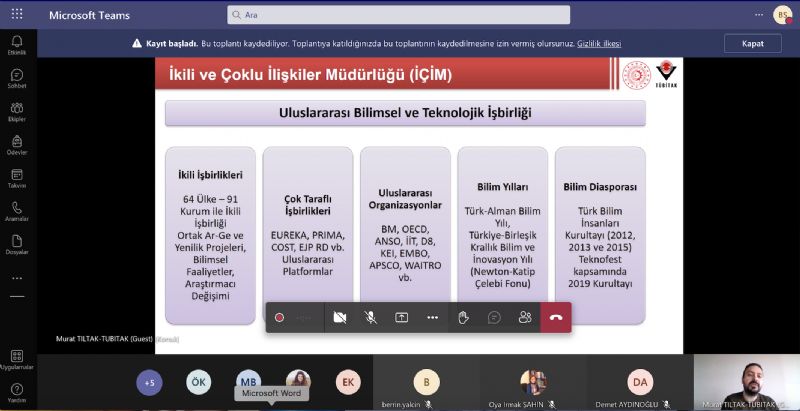Click Uluslararası Organizasyonlar heading on slide
Screen dimensions: 800x411
point(405,199)
